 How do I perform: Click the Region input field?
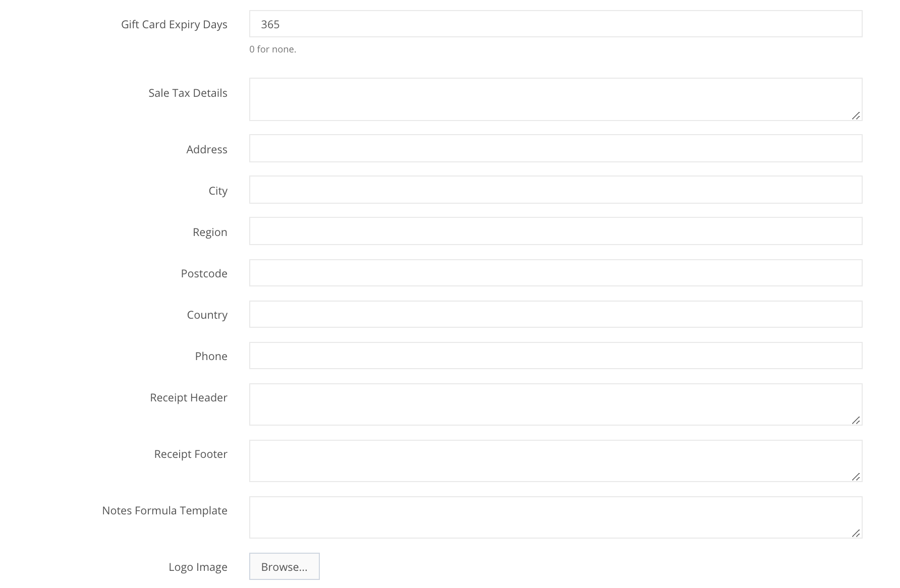(555, 231)
